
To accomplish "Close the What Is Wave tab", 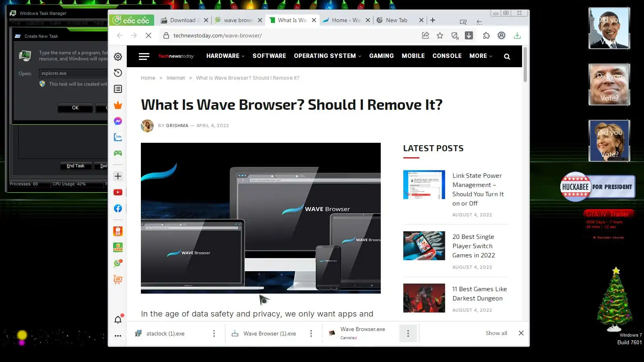I will point(314,20).
